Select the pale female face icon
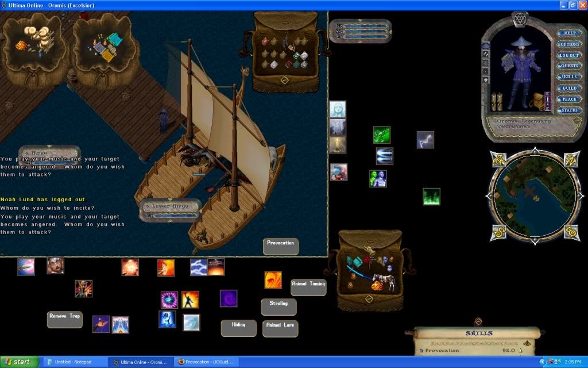This screenshot has width=588, height=368. [338, 109]
